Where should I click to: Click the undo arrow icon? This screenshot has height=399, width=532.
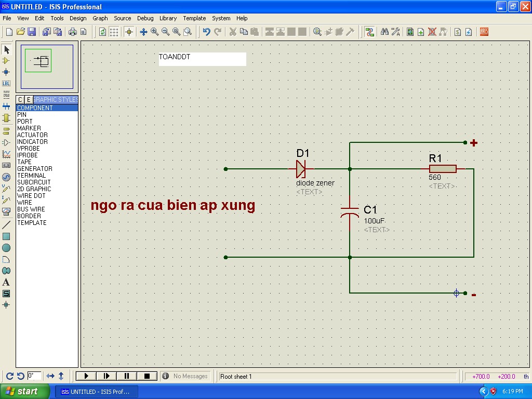coord(206,32)
